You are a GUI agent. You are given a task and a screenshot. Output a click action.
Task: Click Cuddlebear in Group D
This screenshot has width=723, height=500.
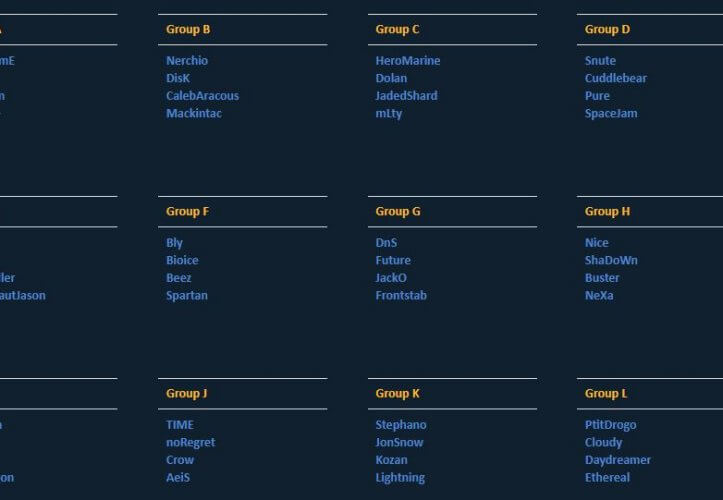(x=615, y=78)
